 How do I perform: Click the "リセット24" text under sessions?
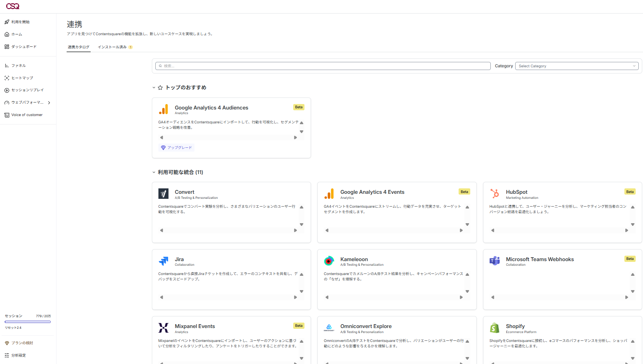tap(13, 328)
